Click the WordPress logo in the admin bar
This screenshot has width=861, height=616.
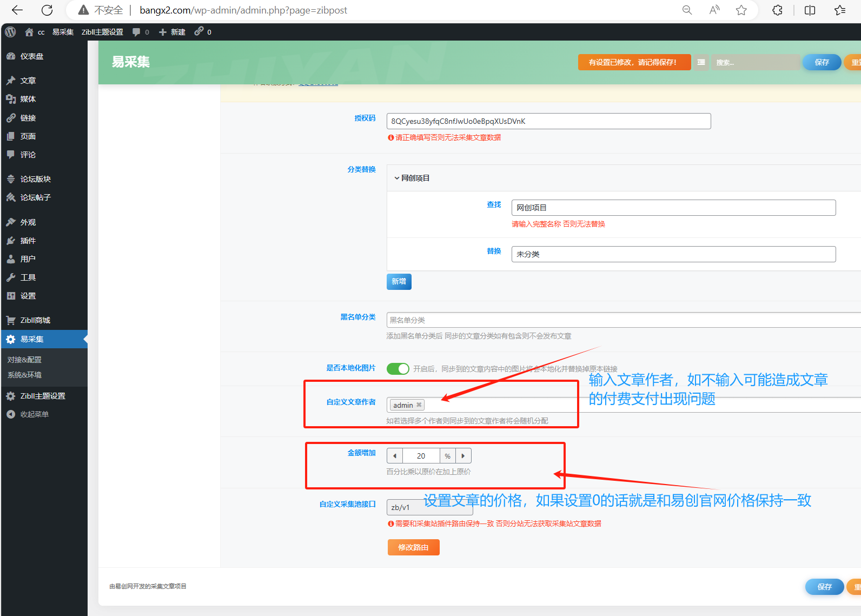click(10, 32)
